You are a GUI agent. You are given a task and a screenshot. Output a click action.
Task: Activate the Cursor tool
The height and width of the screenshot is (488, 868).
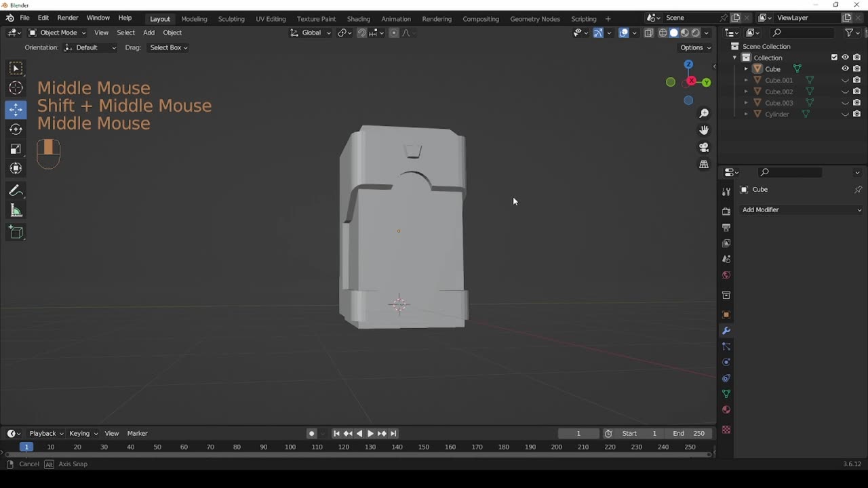tap(16, 88)
